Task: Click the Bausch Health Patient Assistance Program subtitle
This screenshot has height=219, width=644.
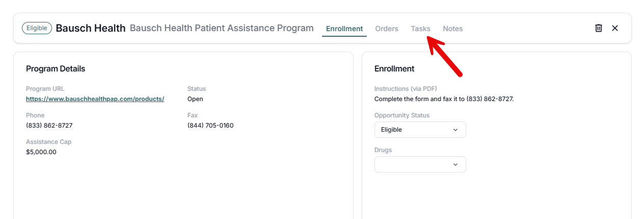Action: click(x=222, y=28)
